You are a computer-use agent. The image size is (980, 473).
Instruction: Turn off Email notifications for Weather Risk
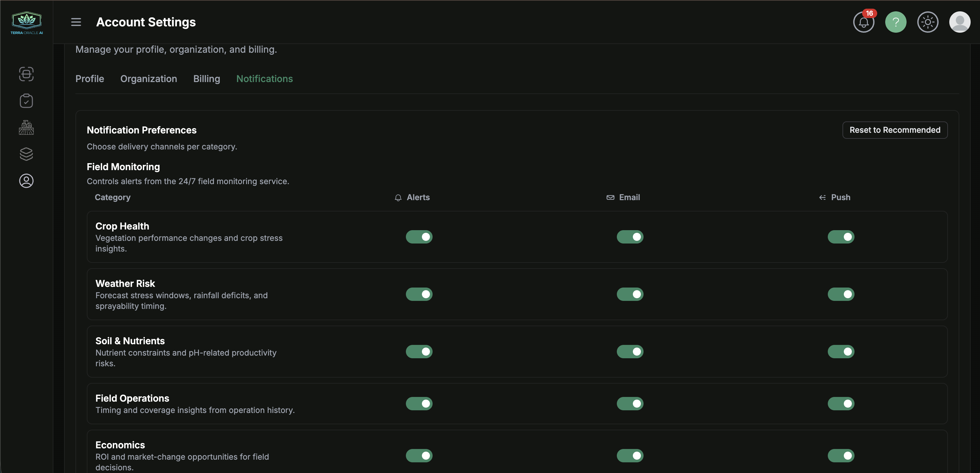[x=630, y=294]
